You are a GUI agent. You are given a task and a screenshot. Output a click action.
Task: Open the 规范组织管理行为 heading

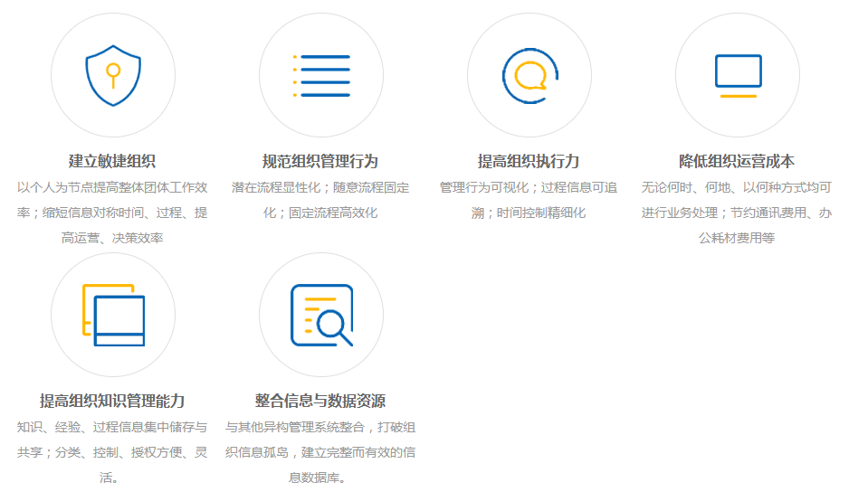point(320,162)
